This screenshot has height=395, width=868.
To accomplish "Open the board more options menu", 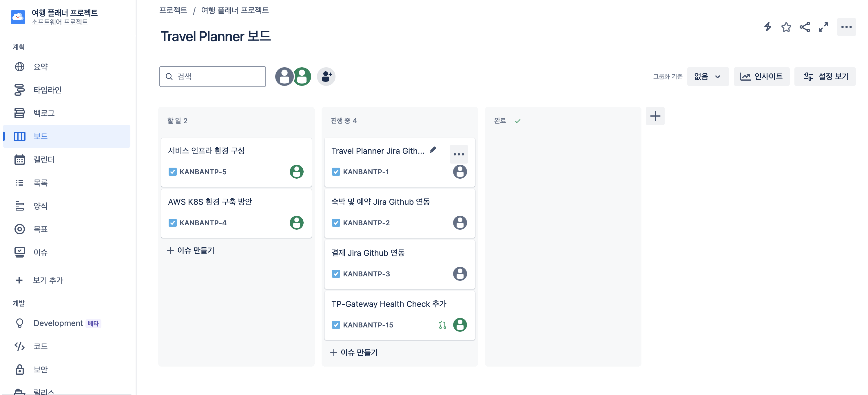I will [x=846, y=27].
